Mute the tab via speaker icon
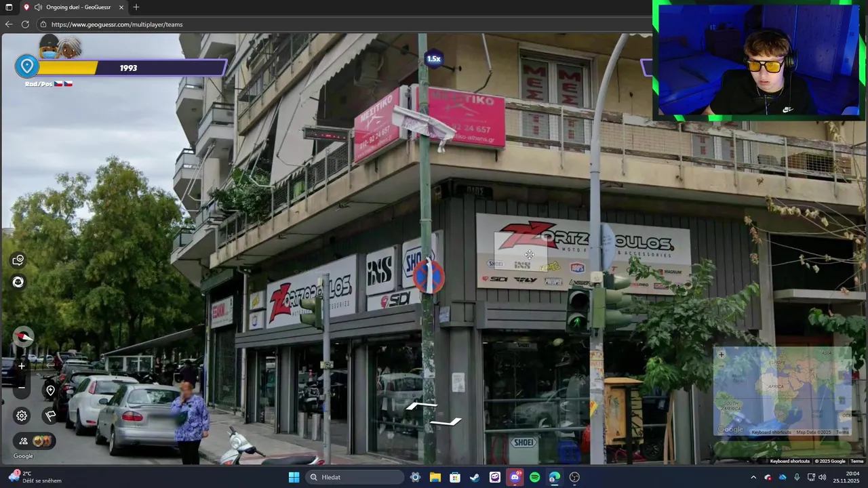The image size is (868, 488). (x=38, y=7)
